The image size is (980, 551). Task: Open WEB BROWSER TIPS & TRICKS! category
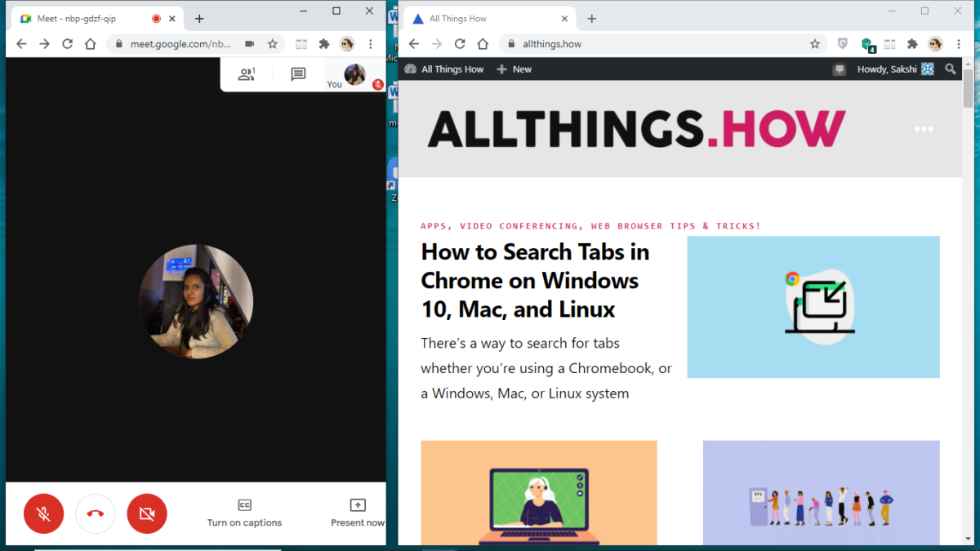pyautogui.click(x=676, y=226)
